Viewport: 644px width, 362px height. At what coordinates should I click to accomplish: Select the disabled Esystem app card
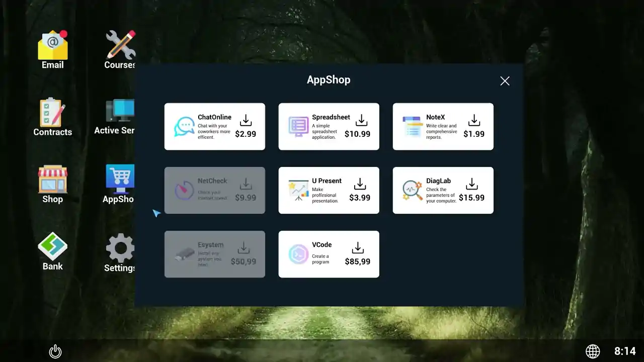215,254
